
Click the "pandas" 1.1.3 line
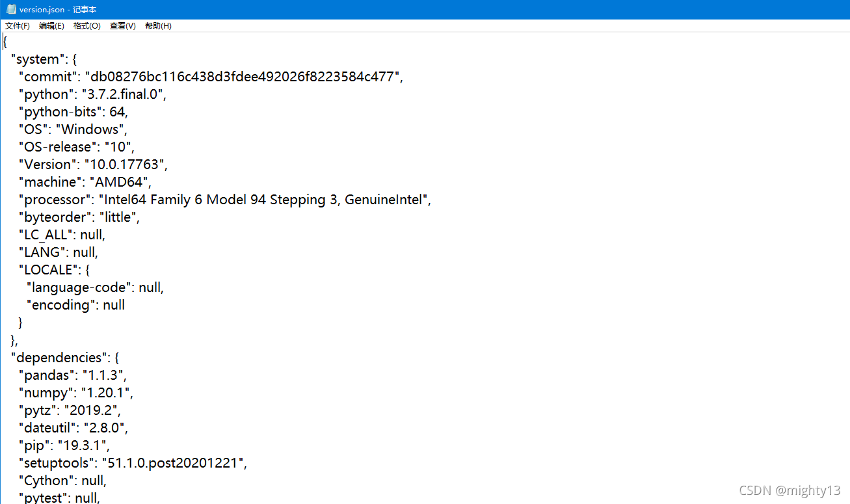[x=72, y=375]
